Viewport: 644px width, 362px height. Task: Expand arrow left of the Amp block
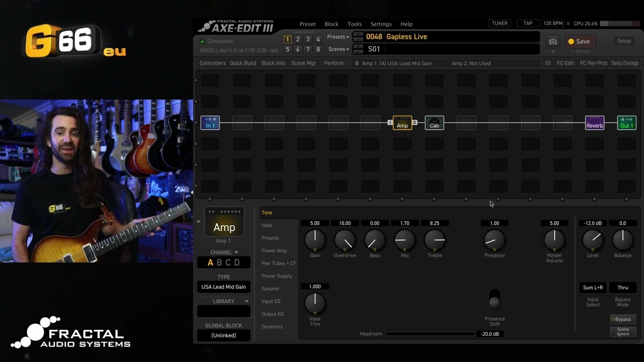click(x=198, y=222)
